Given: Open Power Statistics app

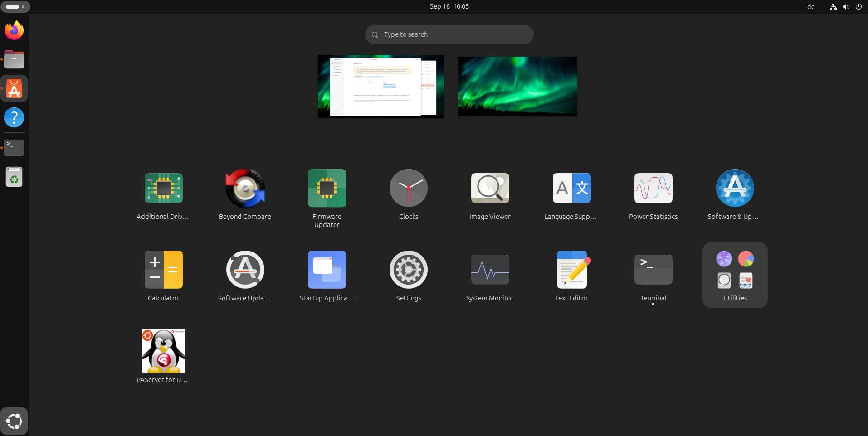Looking at the screenshot, I should click(x=653, y=189).
